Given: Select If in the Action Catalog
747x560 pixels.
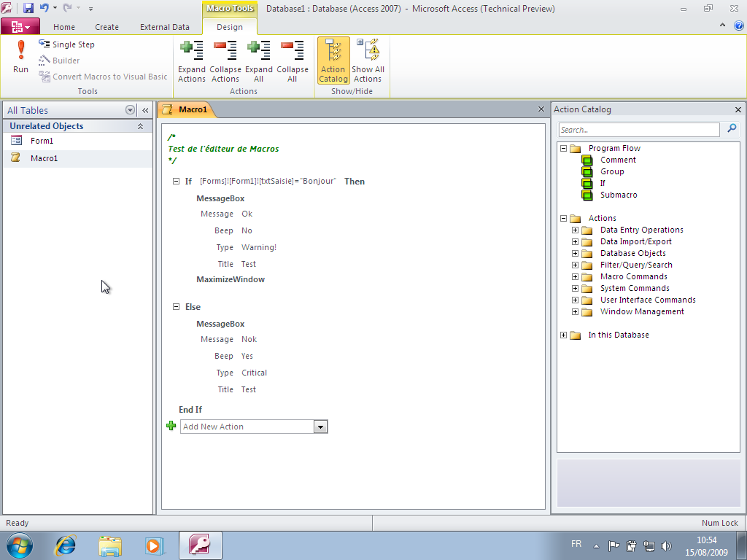Looking at the screenshot, I should coord(603,183).
